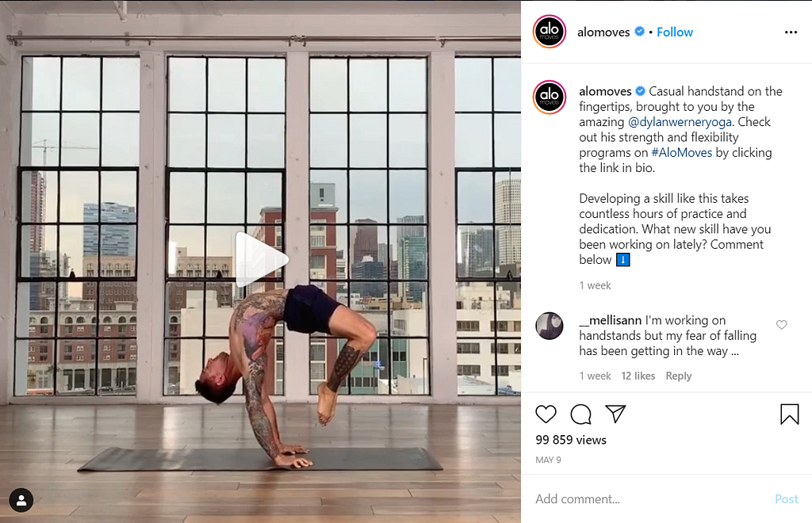Click the Add comment field
Viewport: 812px width, 523px height.
pyautogui.click(x=650, y=499)
